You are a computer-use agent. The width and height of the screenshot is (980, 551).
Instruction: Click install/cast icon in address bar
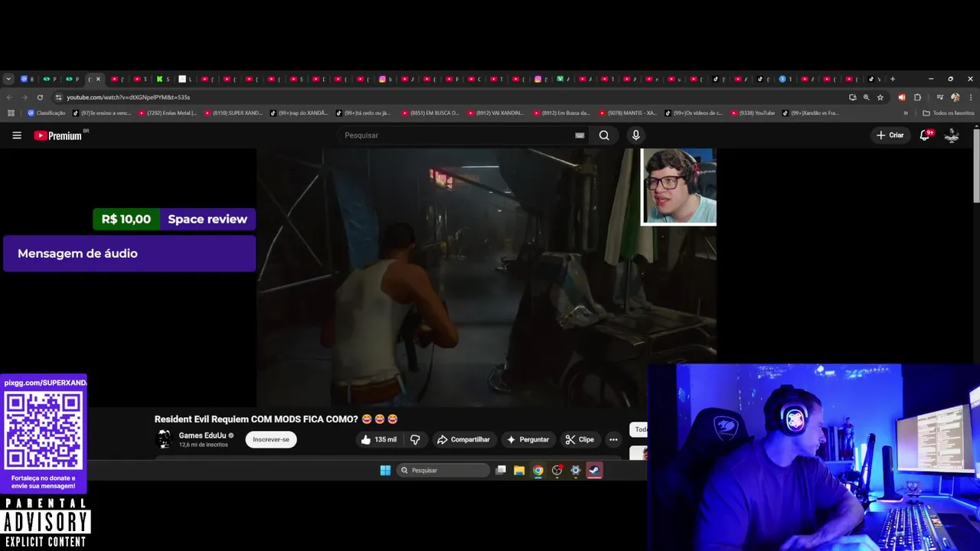click(853, 97)
